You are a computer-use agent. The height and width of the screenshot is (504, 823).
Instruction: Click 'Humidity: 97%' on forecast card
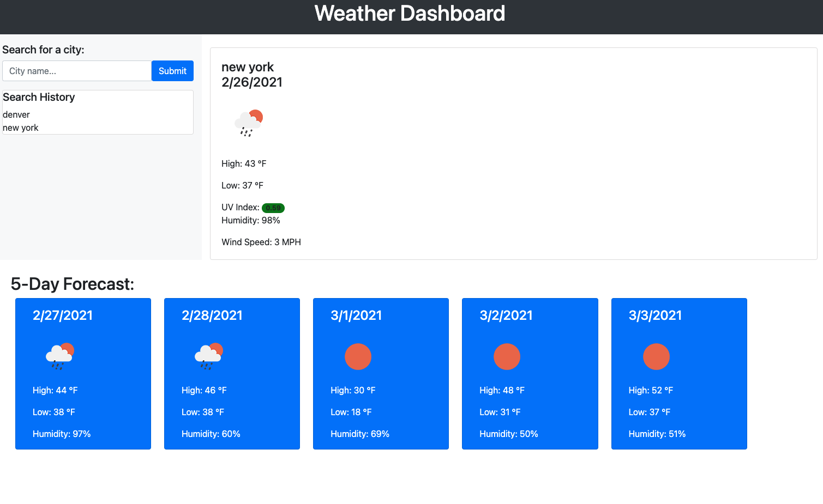pos(62,434)
